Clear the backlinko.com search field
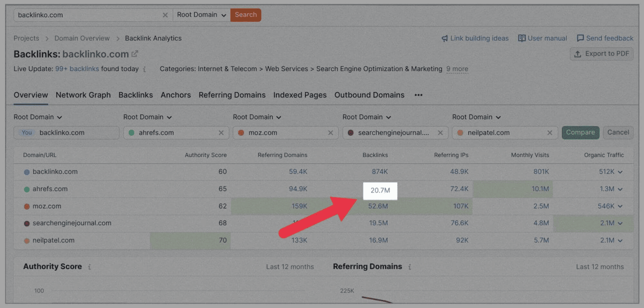Screen dimensions: 644x308 point(165,15)
